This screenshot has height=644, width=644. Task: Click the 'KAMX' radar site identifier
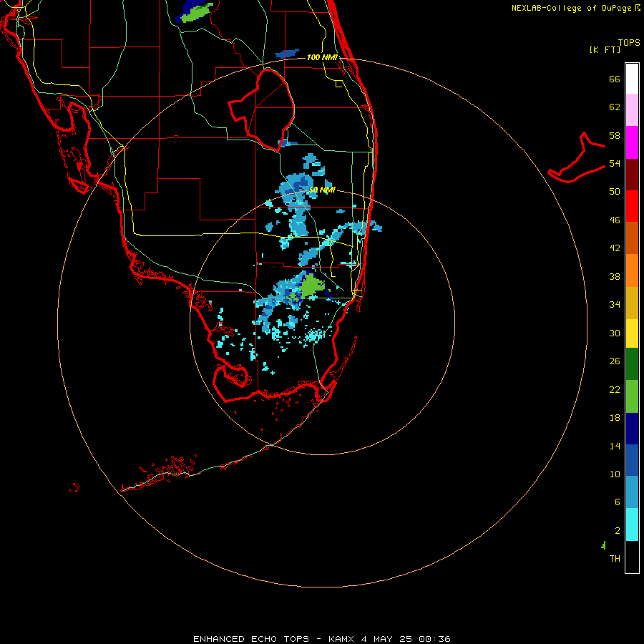click(x=341, y=639)
